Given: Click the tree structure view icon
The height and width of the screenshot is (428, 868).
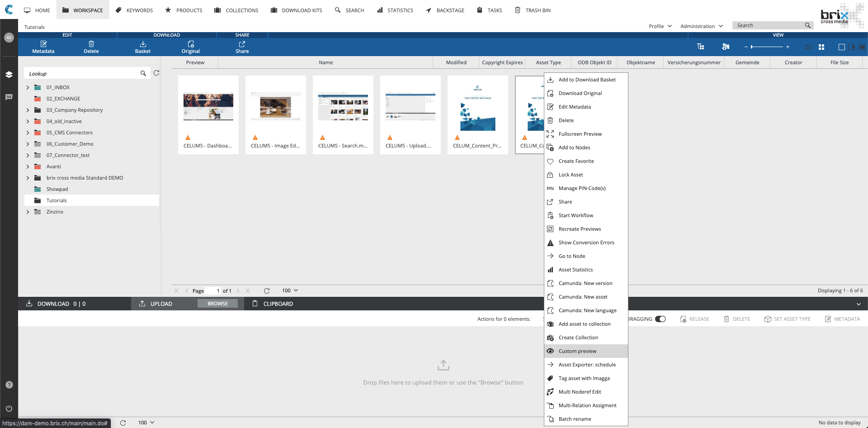Looking at the screenshot, I should pos(701,47).
